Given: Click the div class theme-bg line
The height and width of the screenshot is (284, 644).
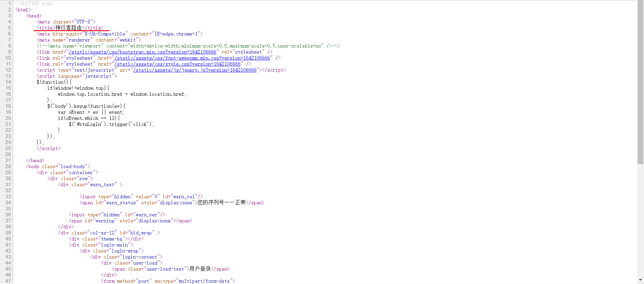Looking at the screenshot, I should click(106, 239).
